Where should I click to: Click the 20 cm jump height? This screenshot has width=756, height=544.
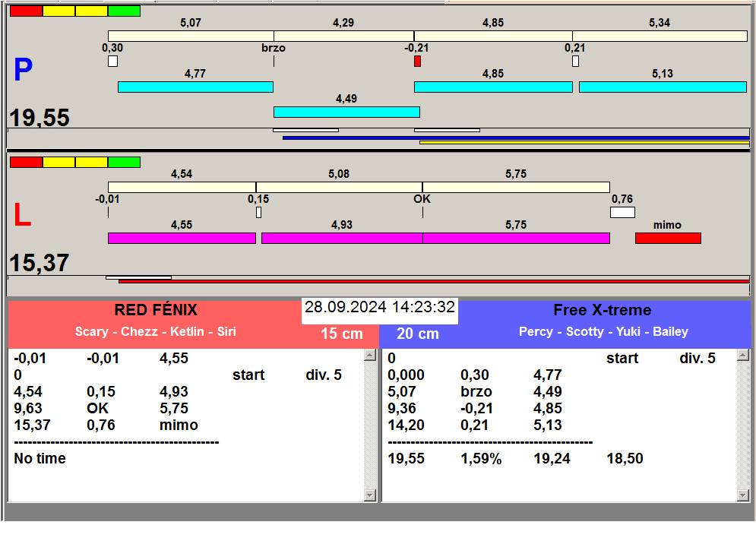tap(418, 334)
